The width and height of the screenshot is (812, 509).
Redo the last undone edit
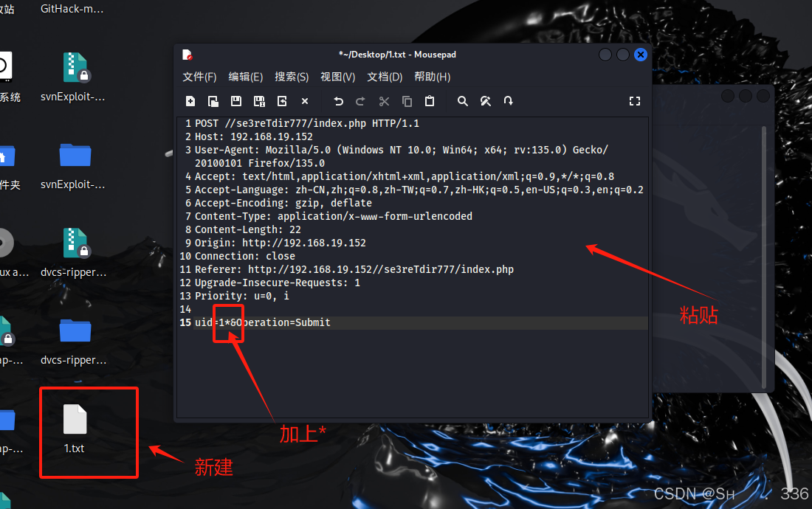coord(360,101)
